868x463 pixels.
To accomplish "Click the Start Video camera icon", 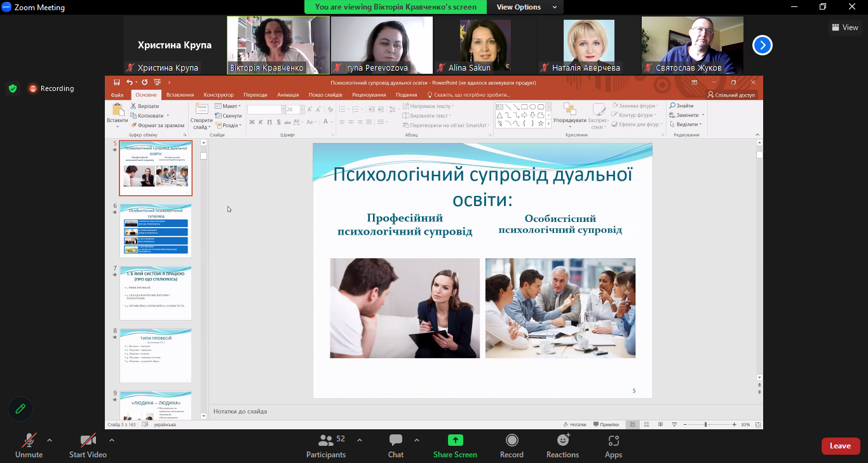I will click(x=88, y=440).
